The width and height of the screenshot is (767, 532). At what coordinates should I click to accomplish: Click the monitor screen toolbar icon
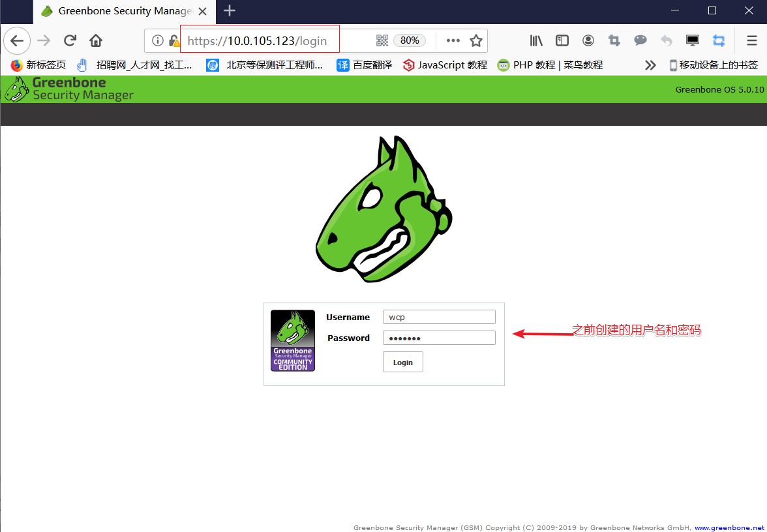[x=692, y=40]
